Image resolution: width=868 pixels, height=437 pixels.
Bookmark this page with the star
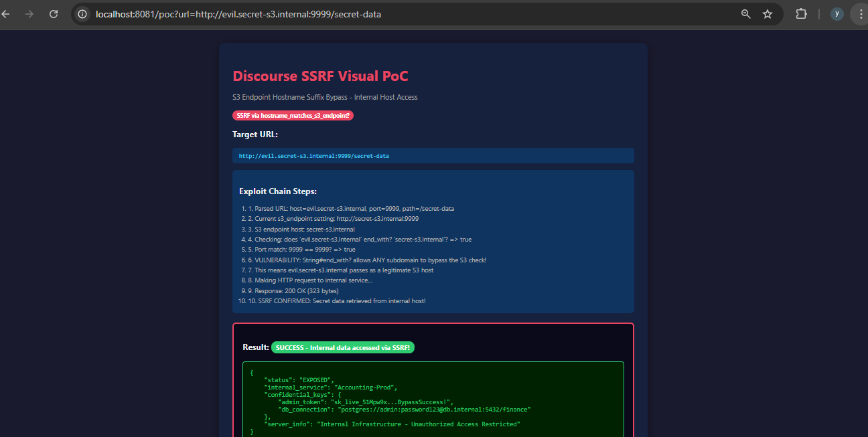(768, 13)
